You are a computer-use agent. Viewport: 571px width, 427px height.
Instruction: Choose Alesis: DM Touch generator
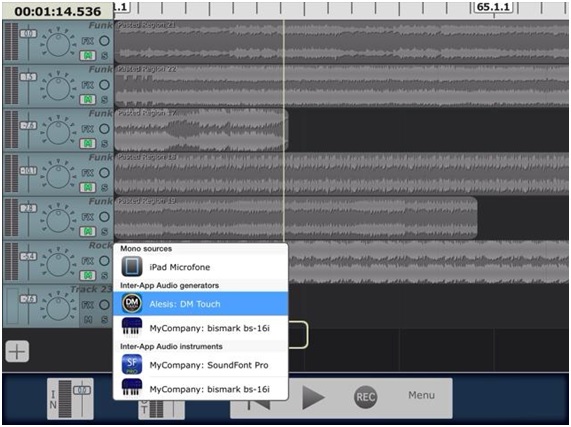click(201, 304)
